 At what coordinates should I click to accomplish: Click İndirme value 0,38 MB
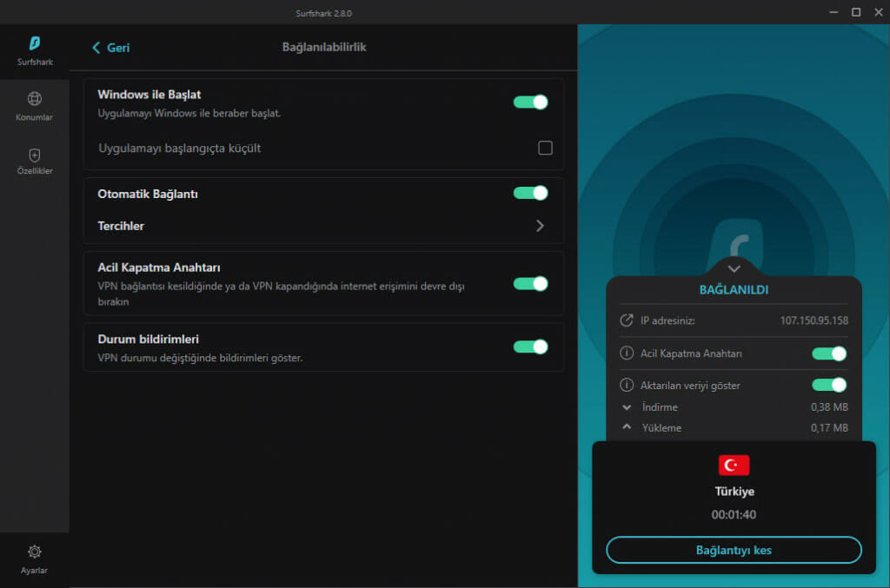click(829, 407)
